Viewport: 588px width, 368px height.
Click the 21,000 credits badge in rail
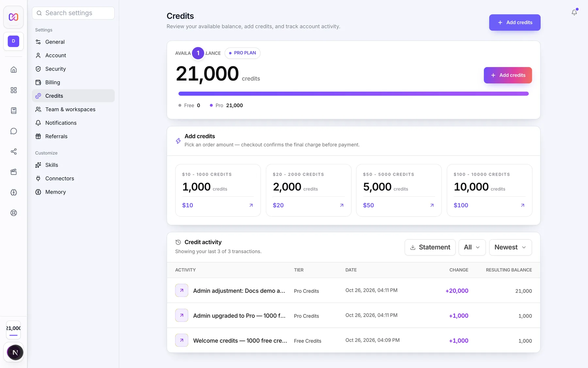13,330
